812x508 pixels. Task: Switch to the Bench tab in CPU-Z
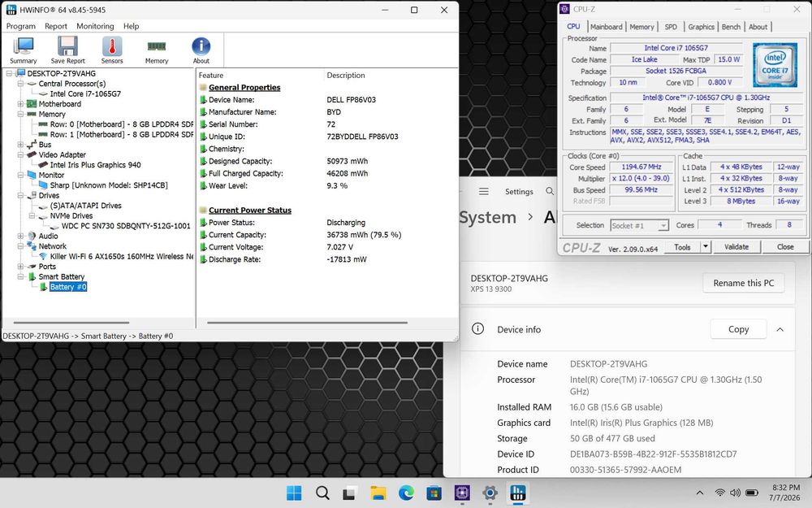(731, 27)
